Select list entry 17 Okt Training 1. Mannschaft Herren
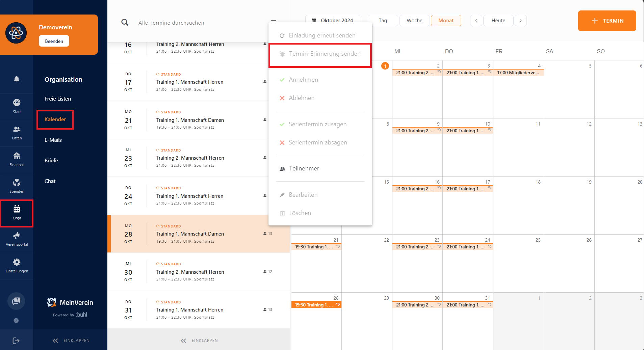644x350 pixels. pos(199,82)
